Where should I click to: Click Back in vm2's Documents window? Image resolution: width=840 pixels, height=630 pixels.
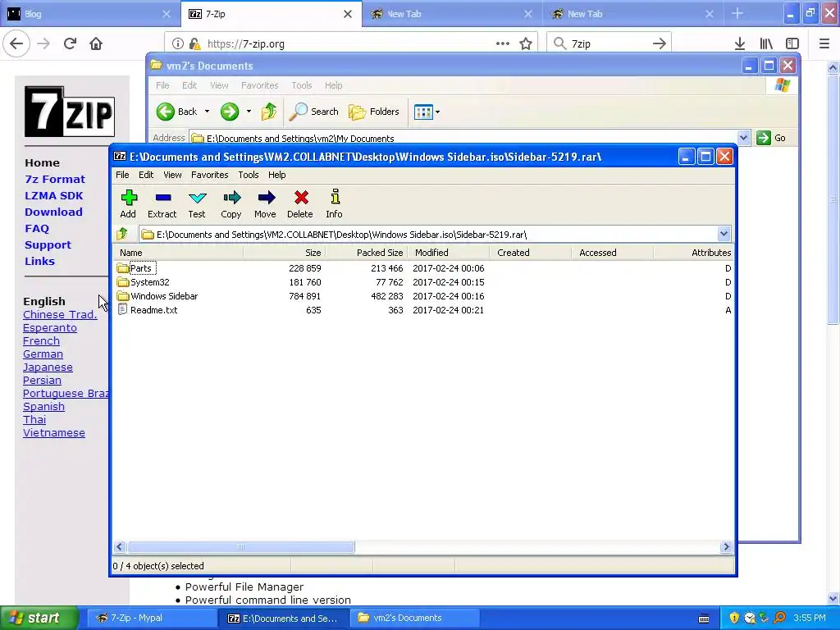click(x=177, y=112)
